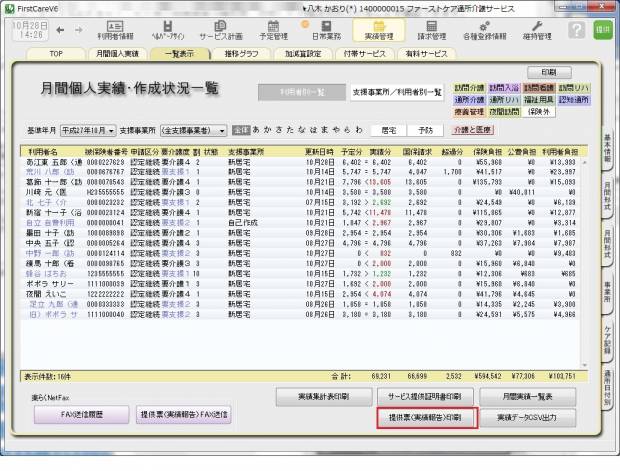
Task: Open 利用者情報 in the top toolbar
Action: (x=115, y=28)
